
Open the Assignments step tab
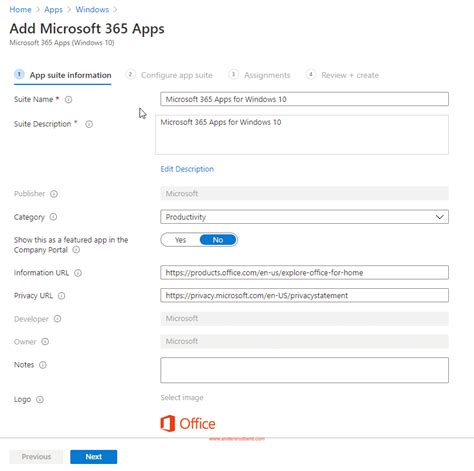tap(260, 75)
